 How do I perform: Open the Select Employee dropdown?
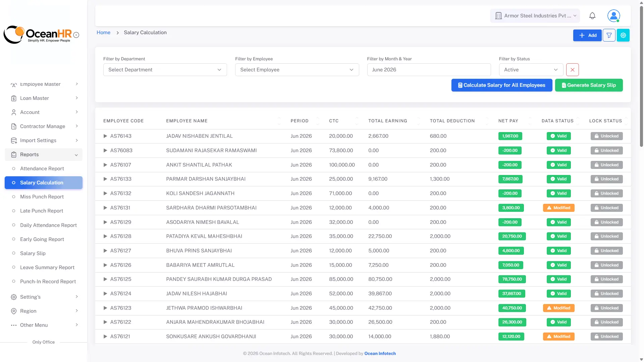pos(297,70)
